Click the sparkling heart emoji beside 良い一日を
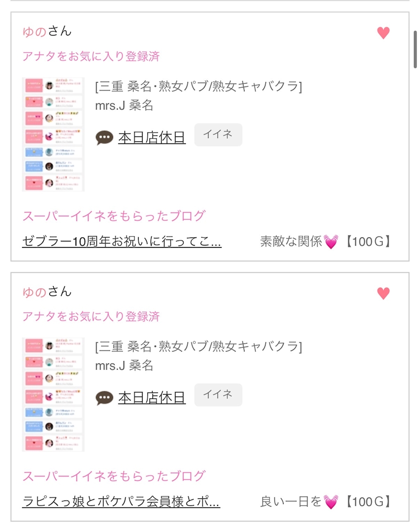Viewport: 420px width, 528px height. [x=331, y=502]
